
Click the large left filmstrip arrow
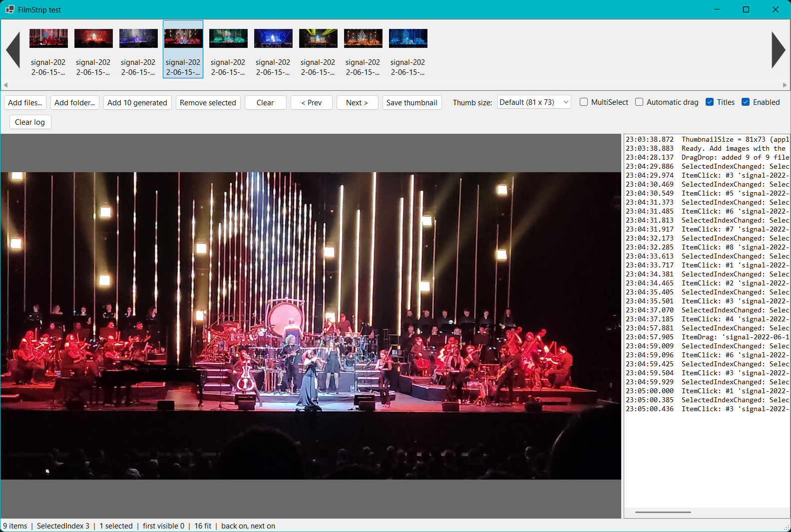click(x=13, y=50)
